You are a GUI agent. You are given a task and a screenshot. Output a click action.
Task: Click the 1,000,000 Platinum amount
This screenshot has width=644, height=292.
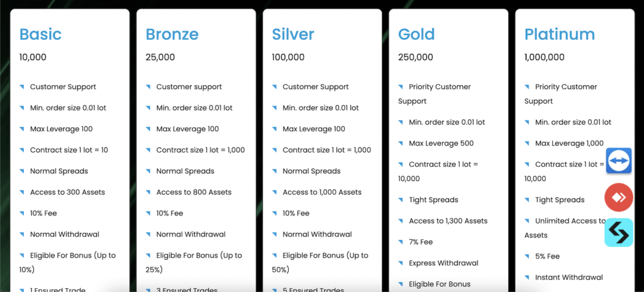point(545,57)
